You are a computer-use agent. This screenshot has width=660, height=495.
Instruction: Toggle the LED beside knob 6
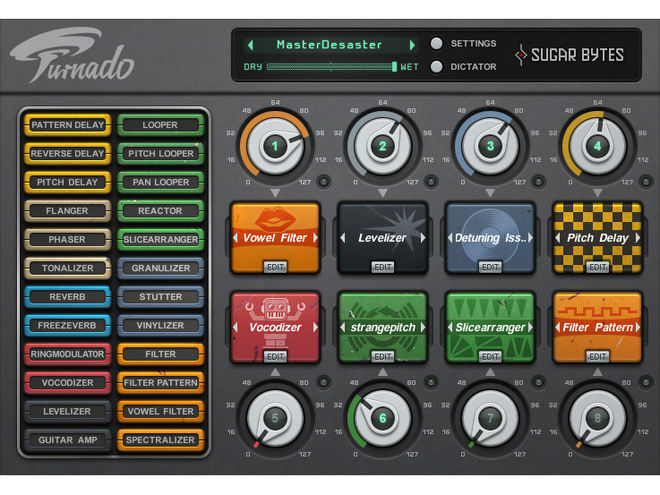click(x=431, y=382)
